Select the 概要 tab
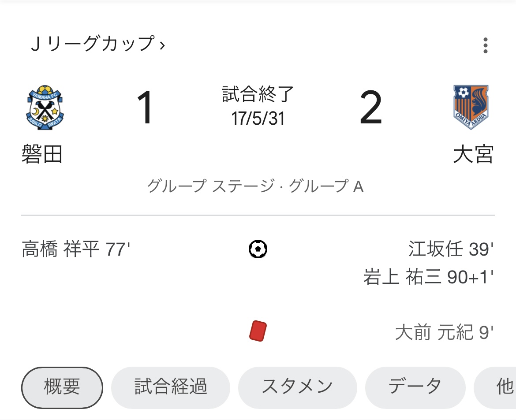 62,388
